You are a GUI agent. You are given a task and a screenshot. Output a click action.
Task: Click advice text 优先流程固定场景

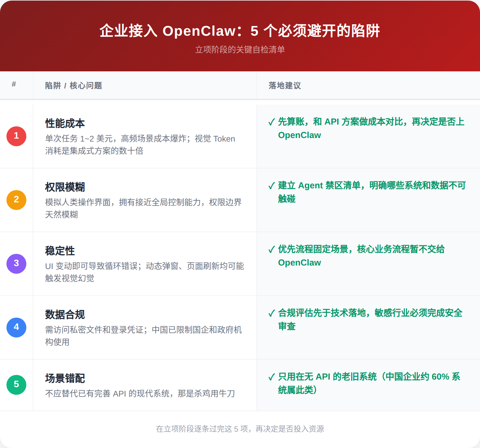tap(361, 256)
